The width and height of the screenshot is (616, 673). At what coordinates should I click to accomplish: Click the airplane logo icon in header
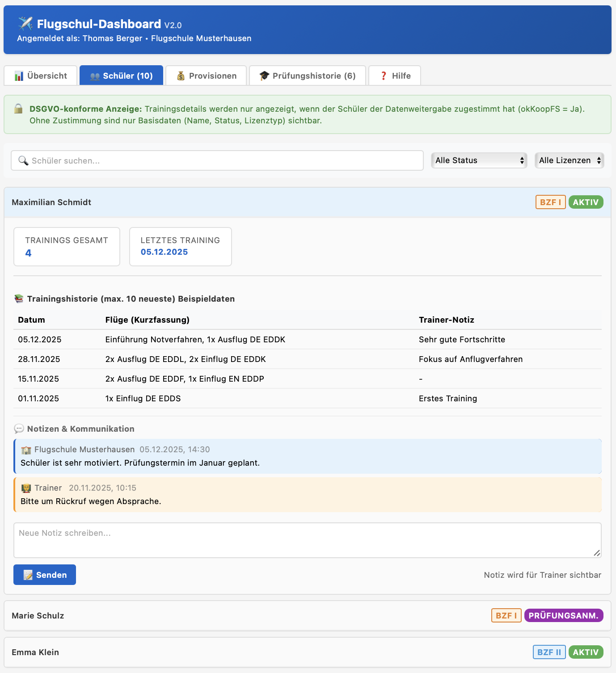25,23
